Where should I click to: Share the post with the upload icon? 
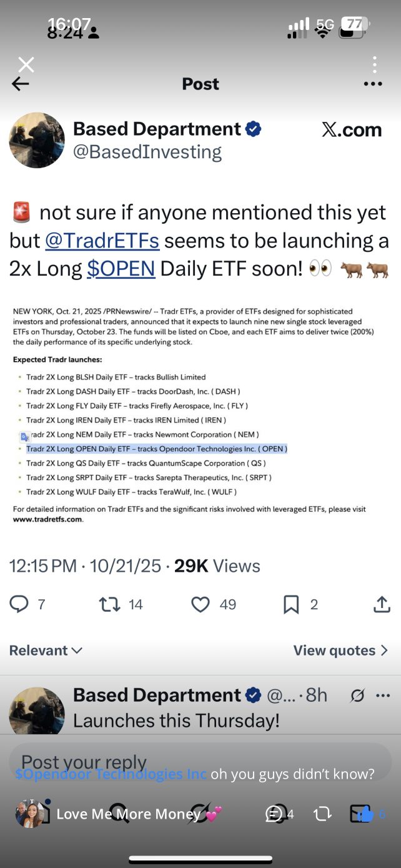click(382, 604)
